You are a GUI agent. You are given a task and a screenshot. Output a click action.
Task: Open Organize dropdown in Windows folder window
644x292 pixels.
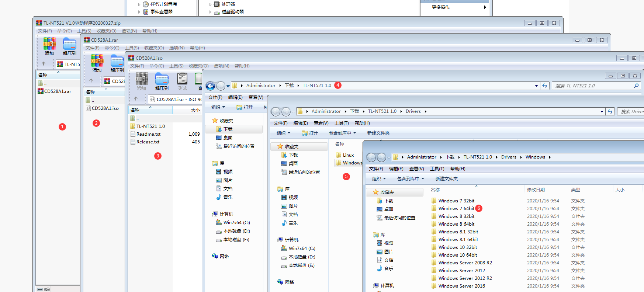[379, 178]
